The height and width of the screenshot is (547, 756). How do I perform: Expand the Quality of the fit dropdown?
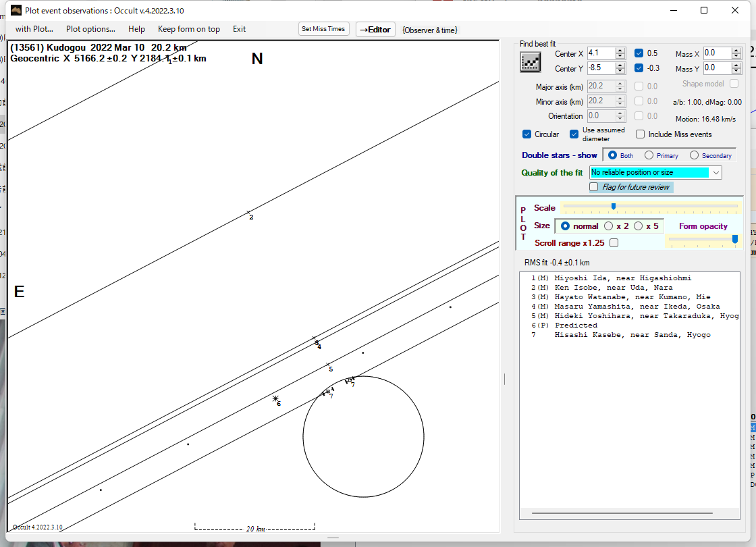(715, 173)
